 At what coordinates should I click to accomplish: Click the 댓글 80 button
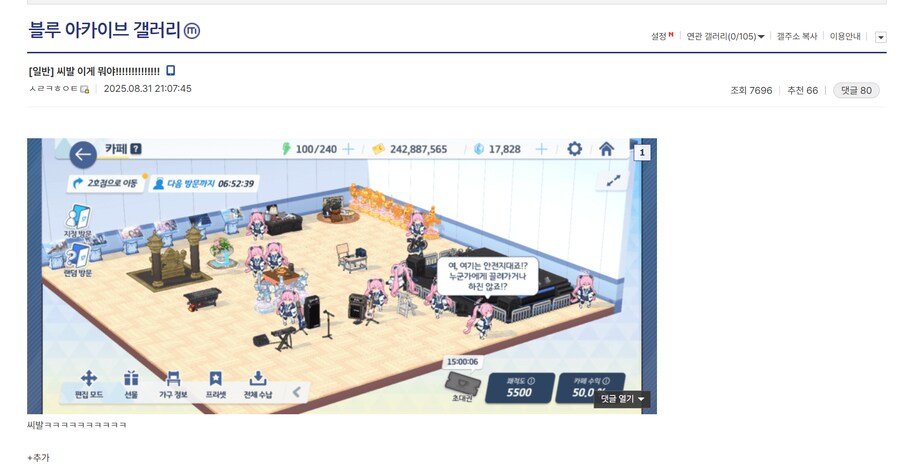(x=856, y=90)
